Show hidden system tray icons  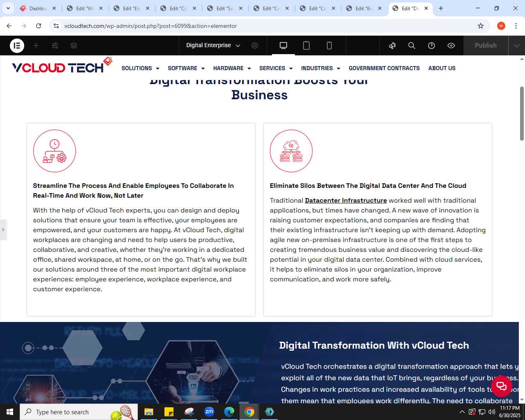click(462, 412)
